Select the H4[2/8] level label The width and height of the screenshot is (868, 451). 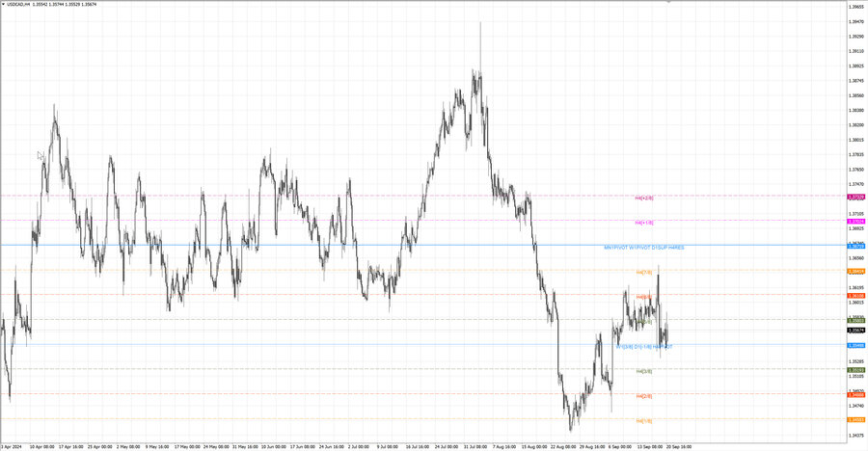[644, 396]
